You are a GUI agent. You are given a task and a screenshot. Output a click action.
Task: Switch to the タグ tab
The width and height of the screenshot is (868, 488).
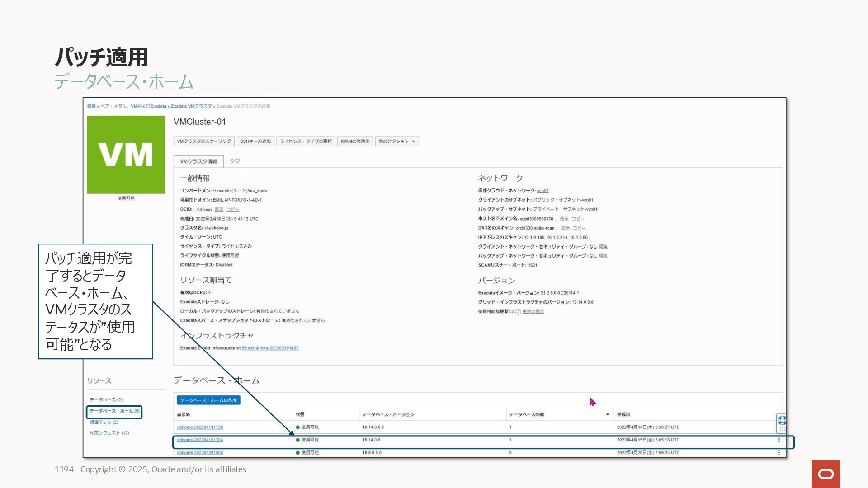235,161
